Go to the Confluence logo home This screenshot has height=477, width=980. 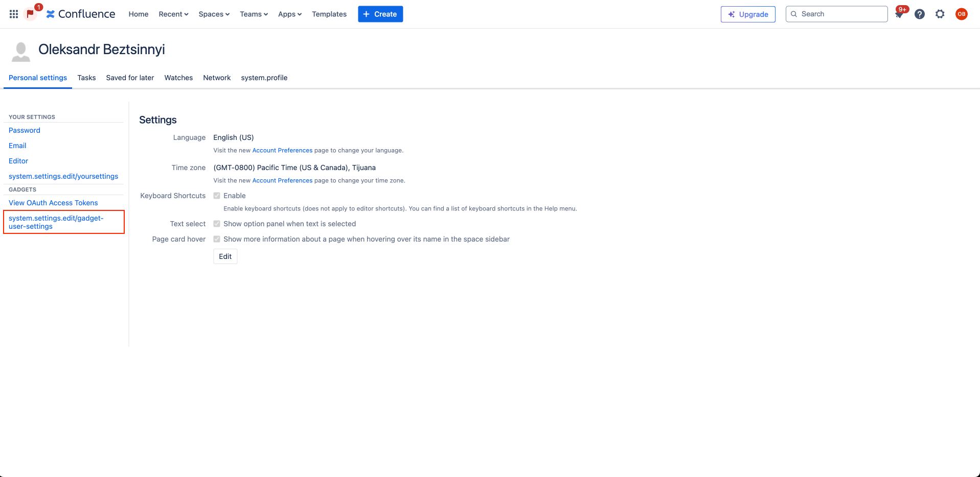coord(81,14)
